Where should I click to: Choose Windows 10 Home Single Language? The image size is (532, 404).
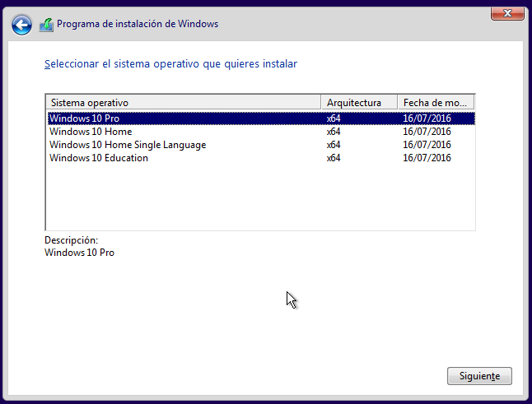coord(261,145)
